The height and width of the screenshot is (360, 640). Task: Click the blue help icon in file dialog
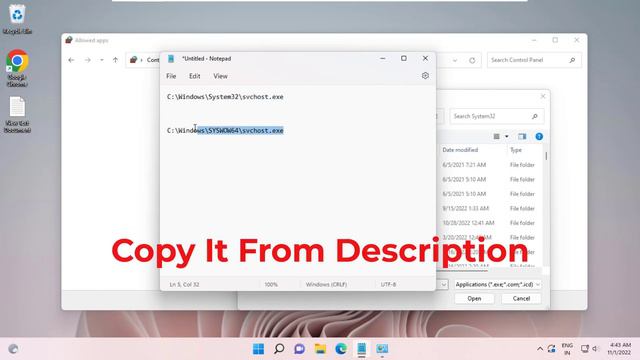(x=539, y=136)
